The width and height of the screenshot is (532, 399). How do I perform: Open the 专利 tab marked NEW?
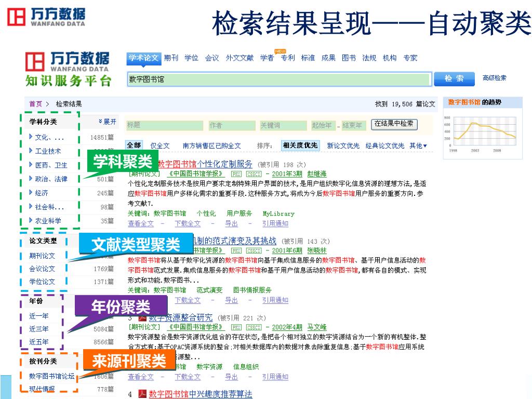288,58
